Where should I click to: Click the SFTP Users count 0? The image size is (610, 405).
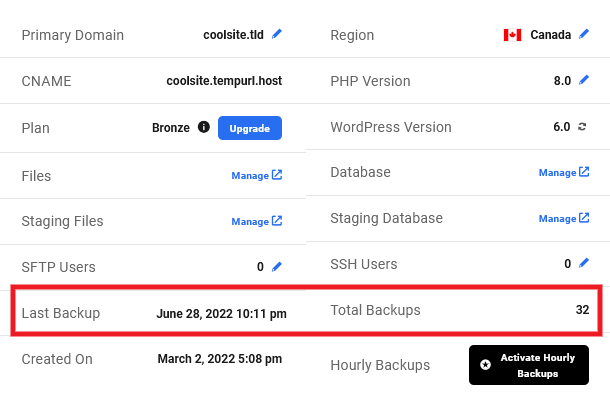260,266
